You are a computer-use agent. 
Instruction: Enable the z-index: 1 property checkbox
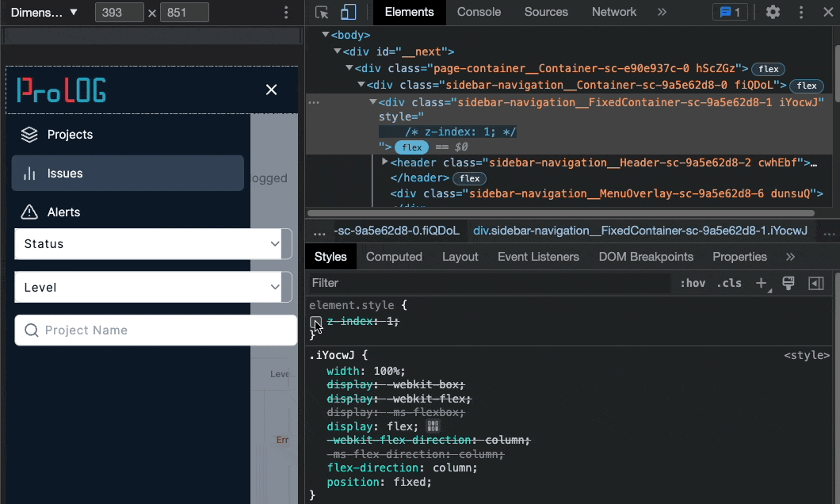click(316, 321)
